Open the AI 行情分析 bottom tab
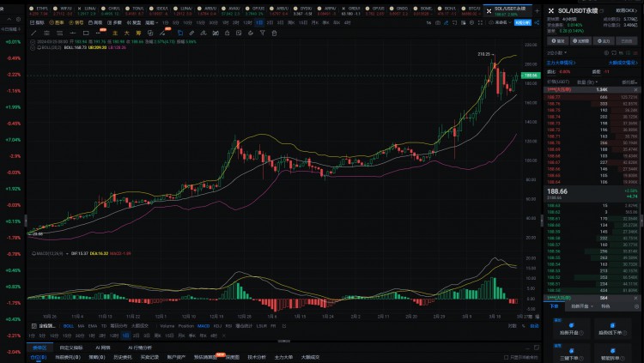Image resolution: width=644 pixels, height=363 pixels. tap(140, 348)
